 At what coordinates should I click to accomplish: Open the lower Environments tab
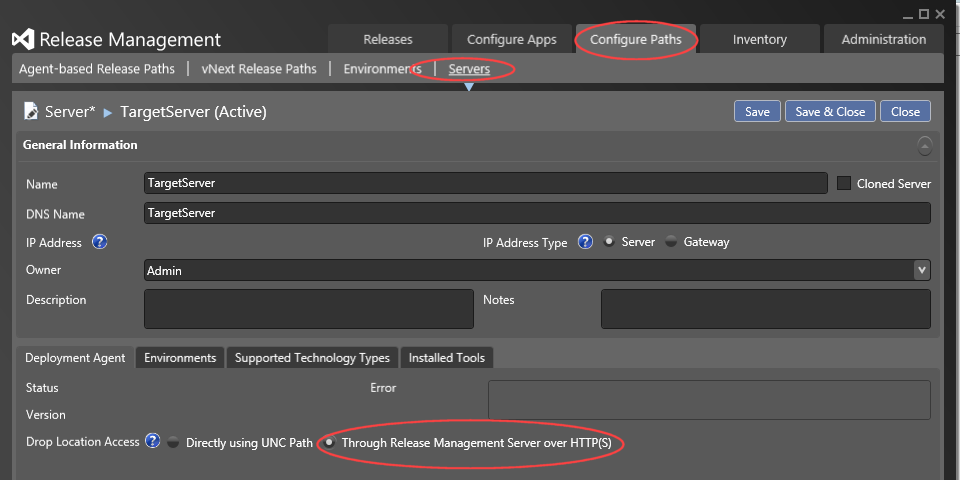(180, 358)
